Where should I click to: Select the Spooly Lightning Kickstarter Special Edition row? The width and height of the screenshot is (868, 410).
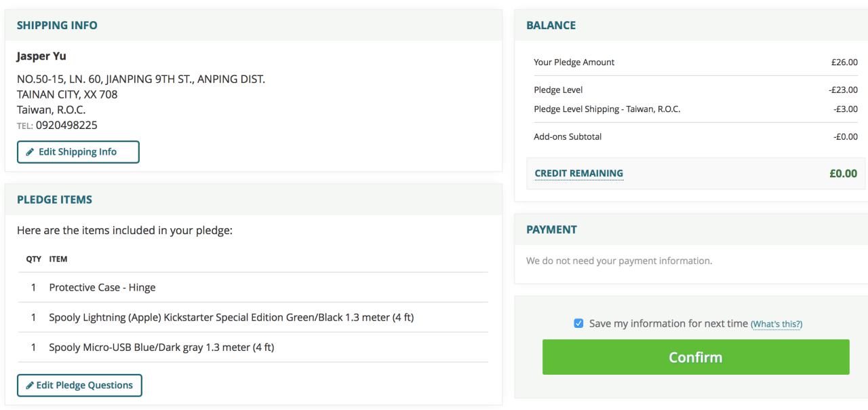point(231,318)
